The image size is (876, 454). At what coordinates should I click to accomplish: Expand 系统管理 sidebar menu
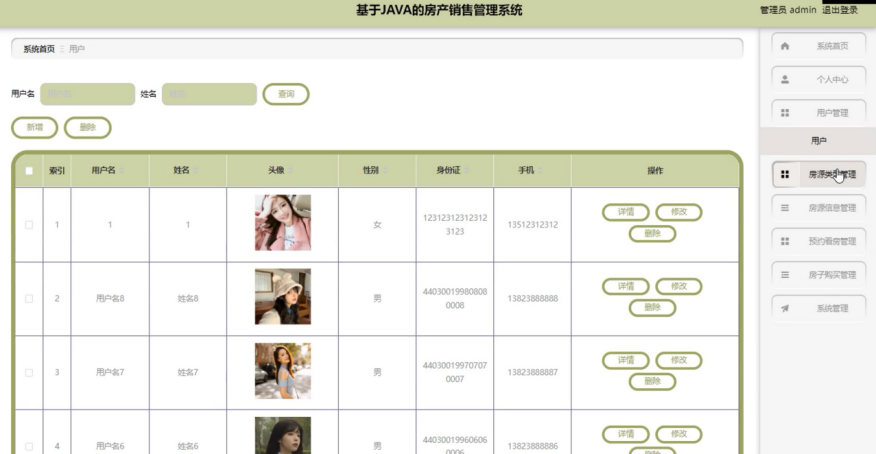[x=818, y=308]
